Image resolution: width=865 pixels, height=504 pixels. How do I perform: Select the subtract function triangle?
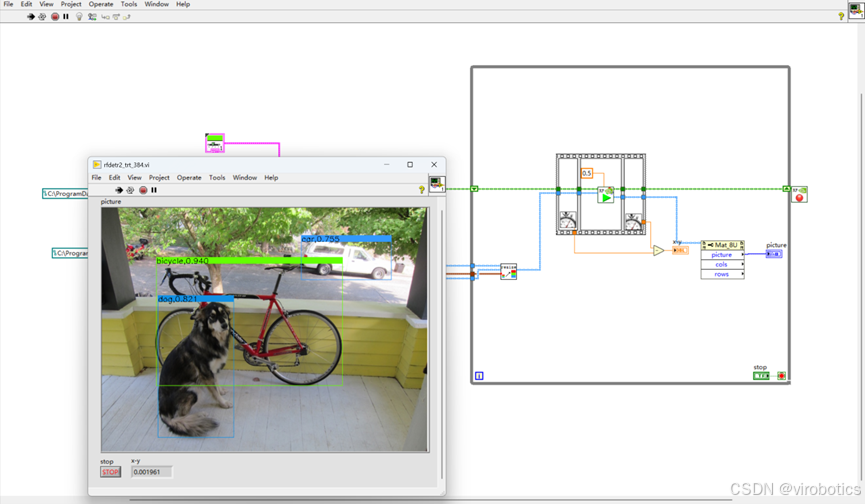658,250
